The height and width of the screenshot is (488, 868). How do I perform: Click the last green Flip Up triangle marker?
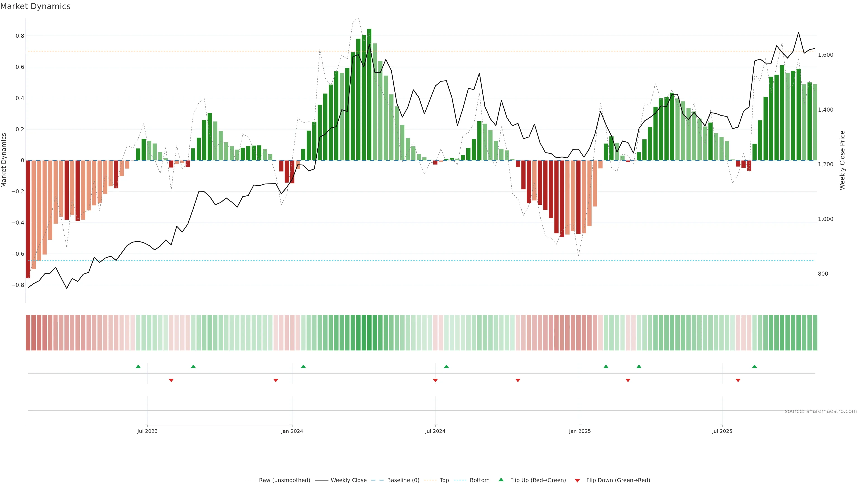pyautogui.click(x=755, y=366)
